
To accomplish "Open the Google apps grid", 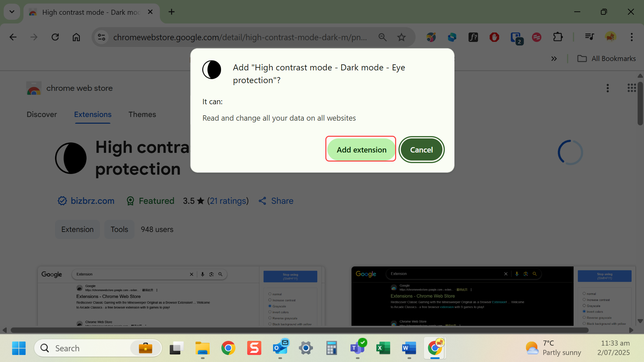I will (632, 88).
